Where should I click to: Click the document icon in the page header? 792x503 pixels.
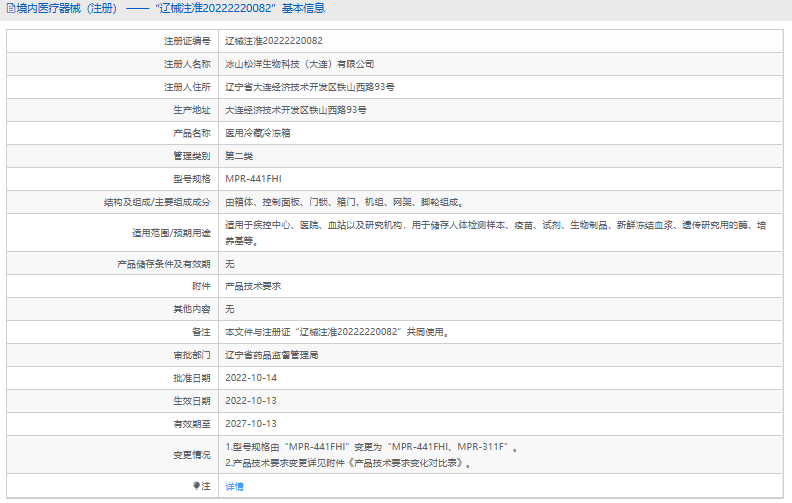[11, 9]
